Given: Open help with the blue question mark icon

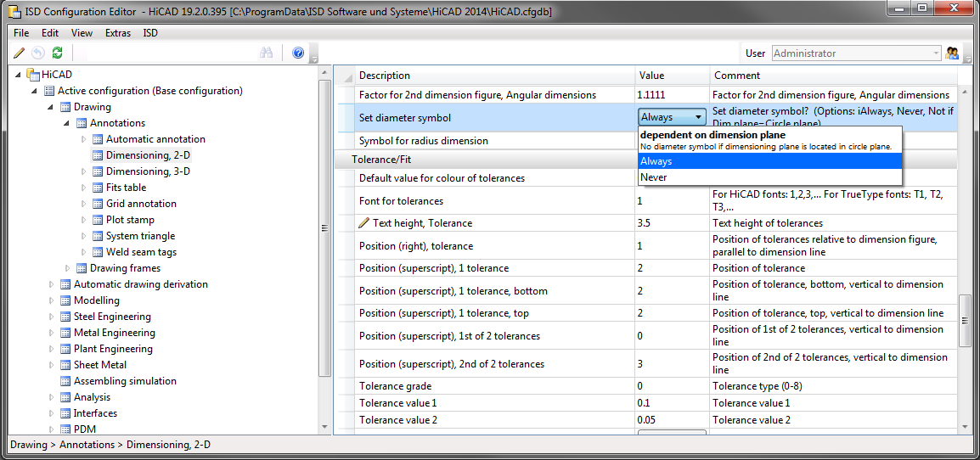Looking at the screenshot, I should 298,53.
